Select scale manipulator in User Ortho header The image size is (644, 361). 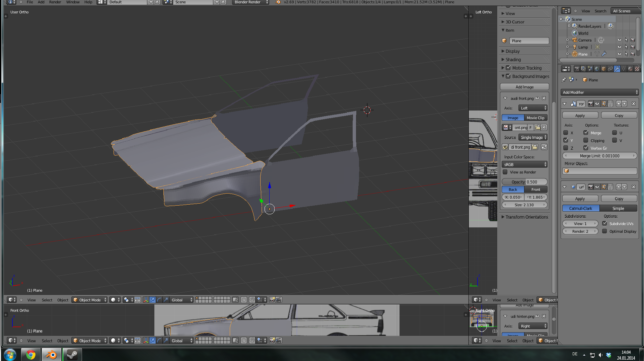[166, 300]
